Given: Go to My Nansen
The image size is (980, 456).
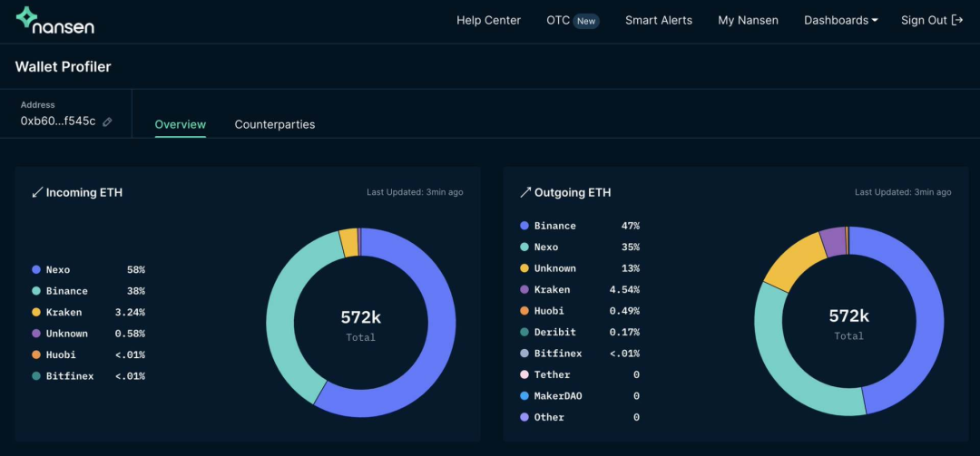Looking at the screenshot, I should (748, 20).
